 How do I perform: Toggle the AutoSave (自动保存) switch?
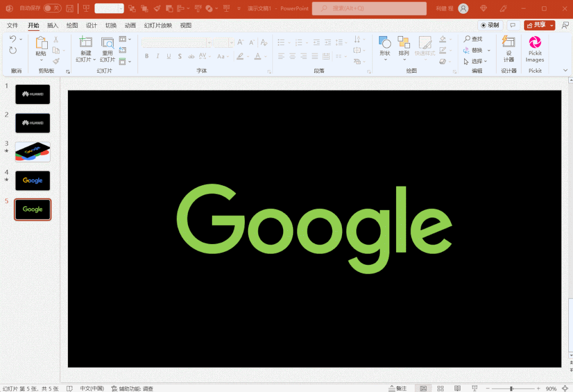point(52,8)
